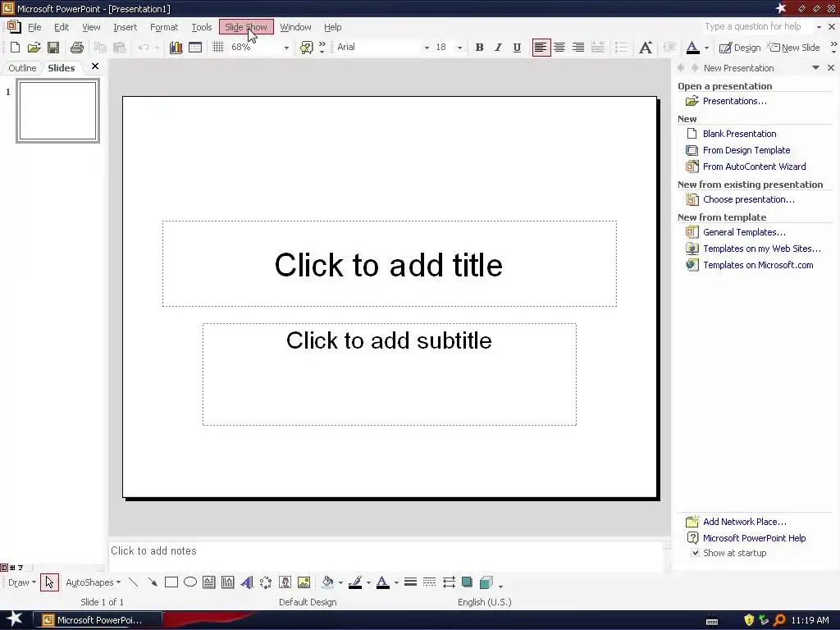Insert a Text Box from drawing toolbar
The width and height of the screenshot is (840, 630).
click(209, 583)
